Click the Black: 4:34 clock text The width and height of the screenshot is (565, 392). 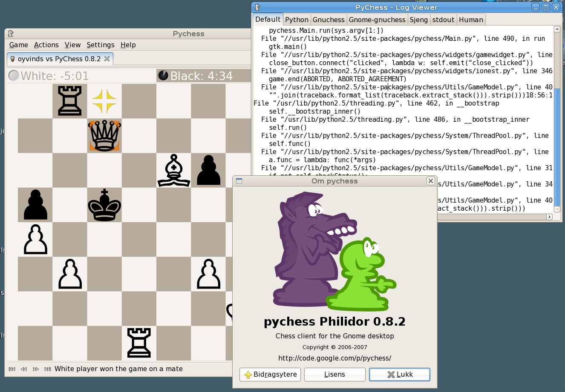coord(202,76)
